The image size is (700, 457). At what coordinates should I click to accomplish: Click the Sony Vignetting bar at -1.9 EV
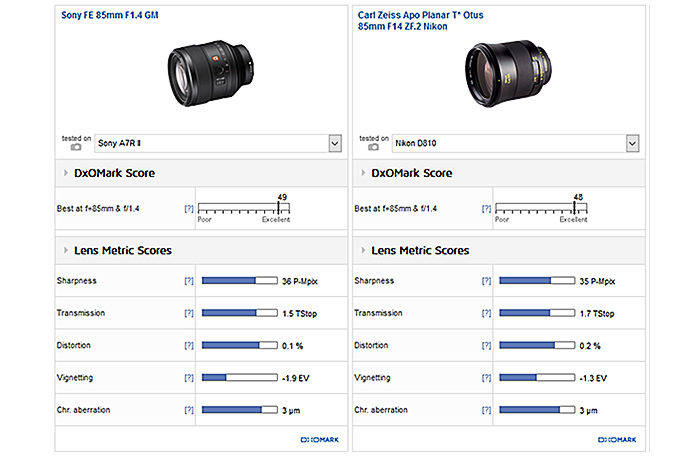coord(240,378)
